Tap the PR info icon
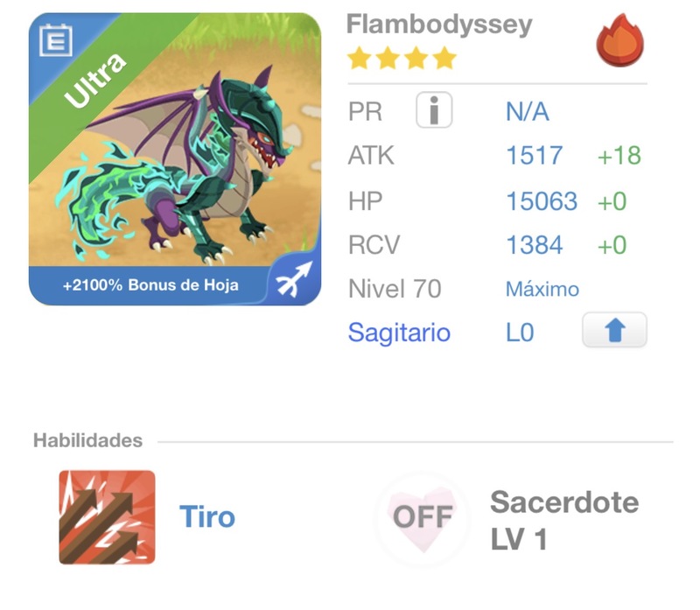Viewport: 700px width, 610px height. [433, 111]
